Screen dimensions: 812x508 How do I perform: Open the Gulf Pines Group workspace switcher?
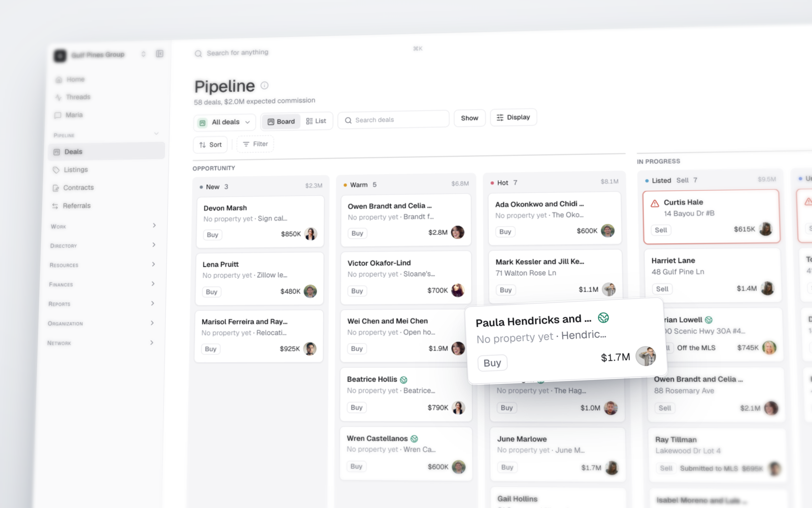[99, 54]
